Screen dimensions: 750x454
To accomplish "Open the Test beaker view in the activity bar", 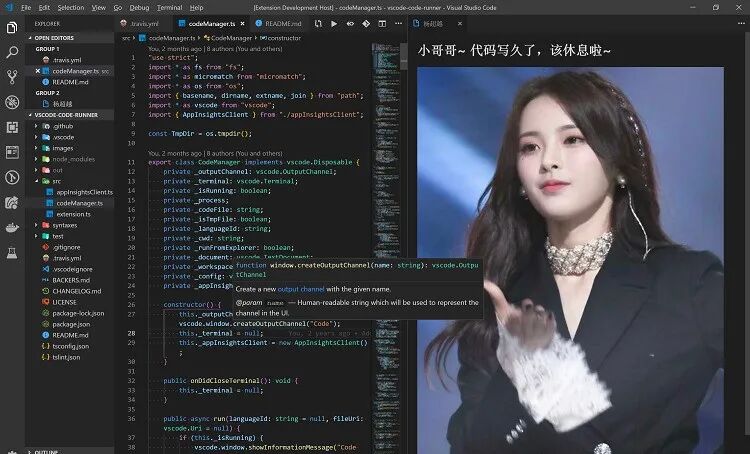I will (x=12, y=253).
